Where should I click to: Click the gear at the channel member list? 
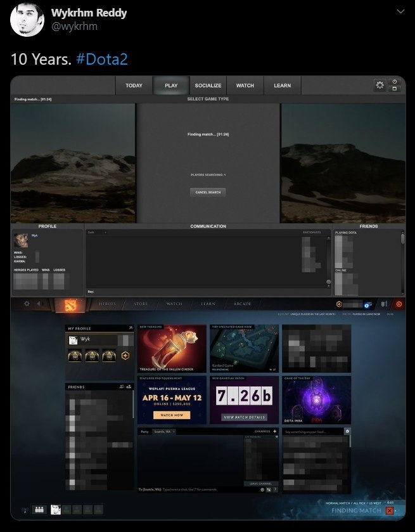coord(277,437)
